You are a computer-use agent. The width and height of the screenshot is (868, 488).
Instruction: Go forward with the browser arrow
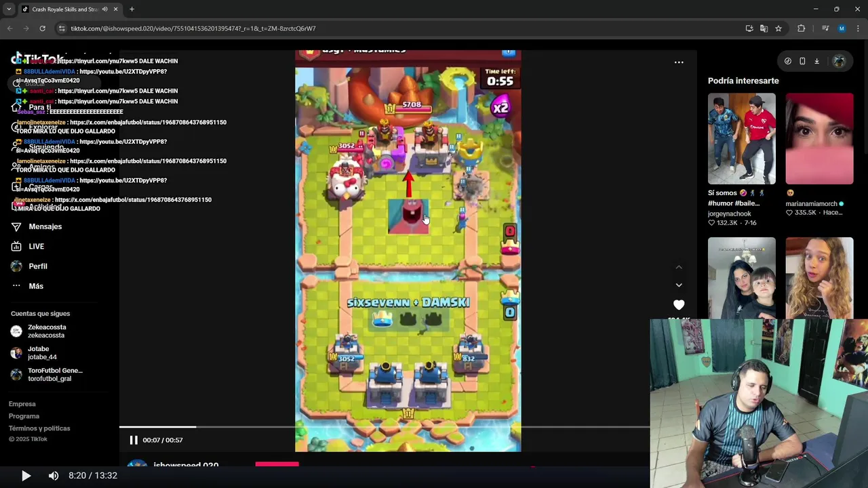coord(26,28)
